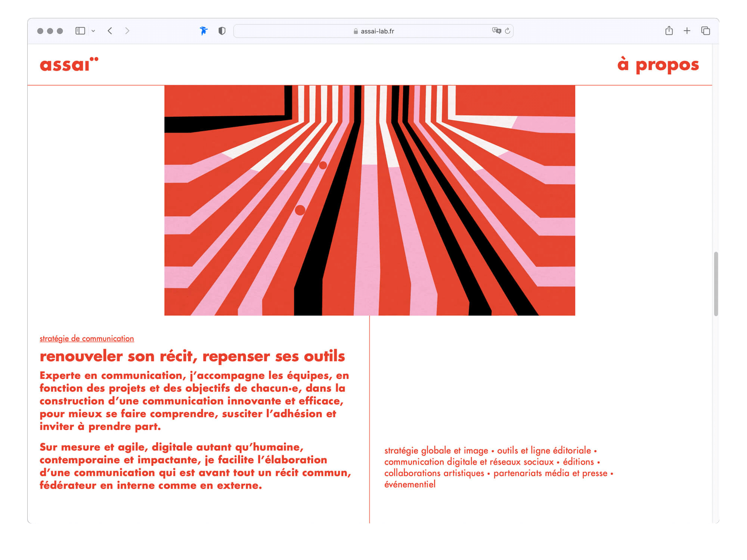Image resolution: width=747 pixels, height=560 pixels.
Task: Follow the stratégie de communication link
Action: (87, 338)
